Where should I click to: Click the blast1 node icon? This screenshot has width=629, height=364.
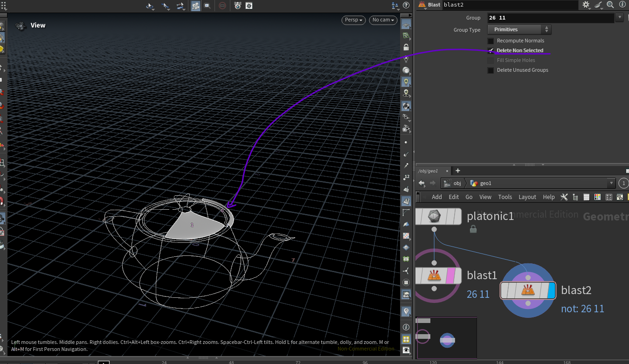point(434,275)
